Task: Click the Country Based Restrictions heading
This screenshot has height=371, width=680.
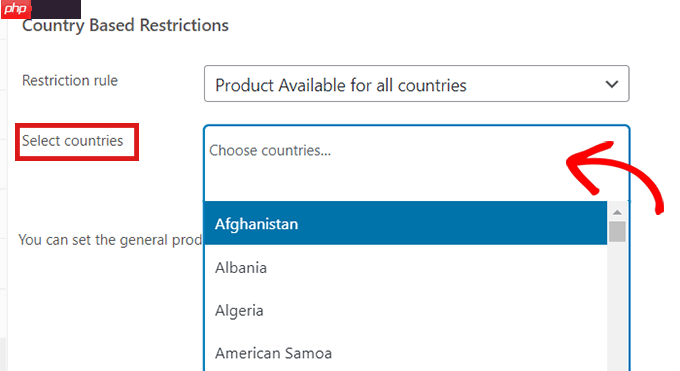Action: [x=125, y=26]
